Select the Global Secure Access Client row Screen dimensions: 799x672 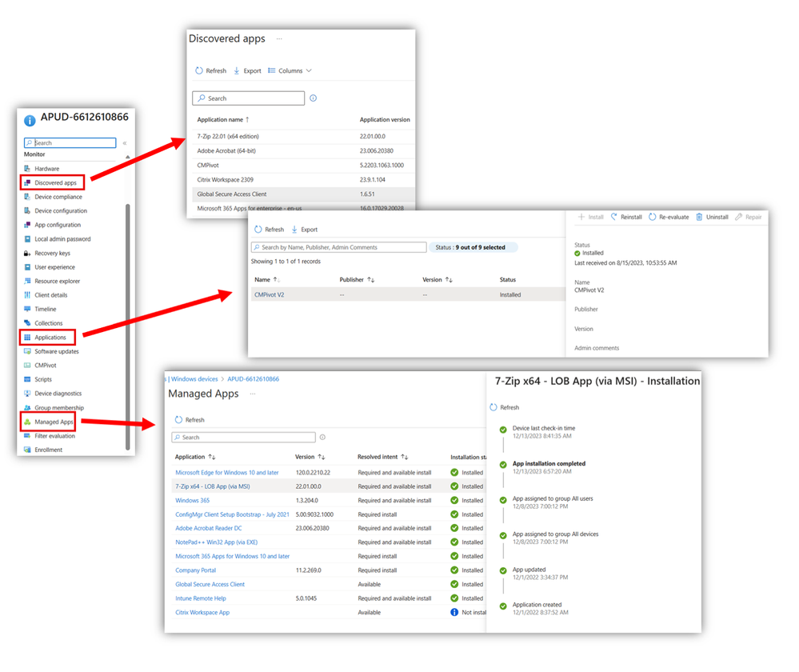[x=303, y=194]
